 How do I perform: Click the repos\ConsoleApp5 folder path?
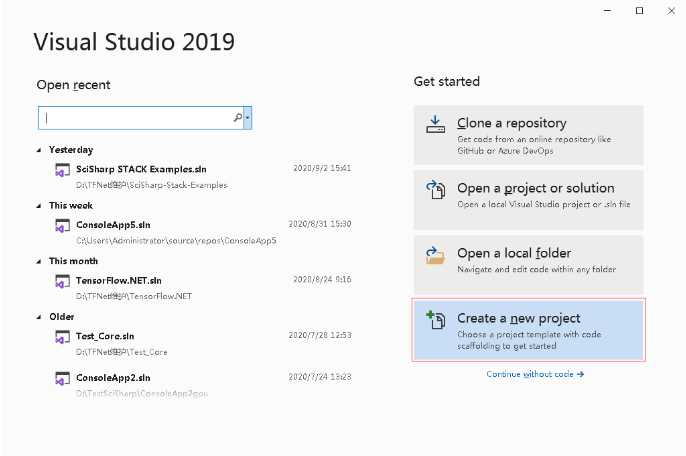176,241
